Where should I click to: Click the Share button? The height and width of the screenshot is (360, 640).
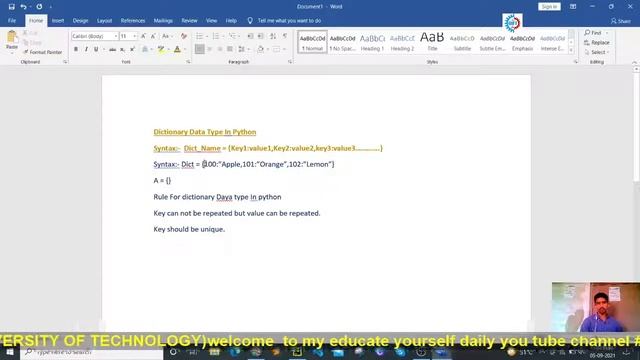[x=621, y=21]
